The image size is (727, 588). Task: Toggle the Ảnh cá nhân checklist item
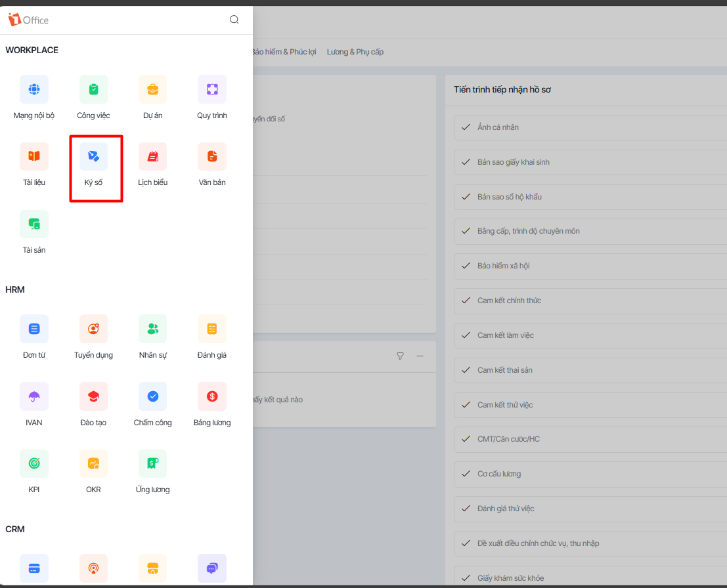point(466,127)
